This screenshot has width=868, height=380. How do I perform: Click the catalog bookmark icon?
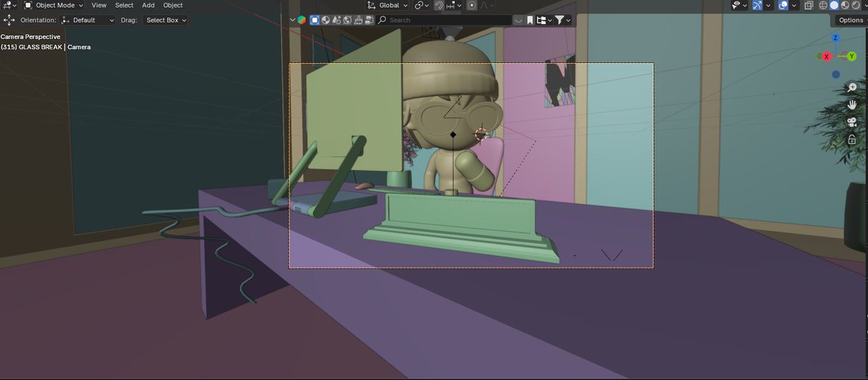coord(529,20)
